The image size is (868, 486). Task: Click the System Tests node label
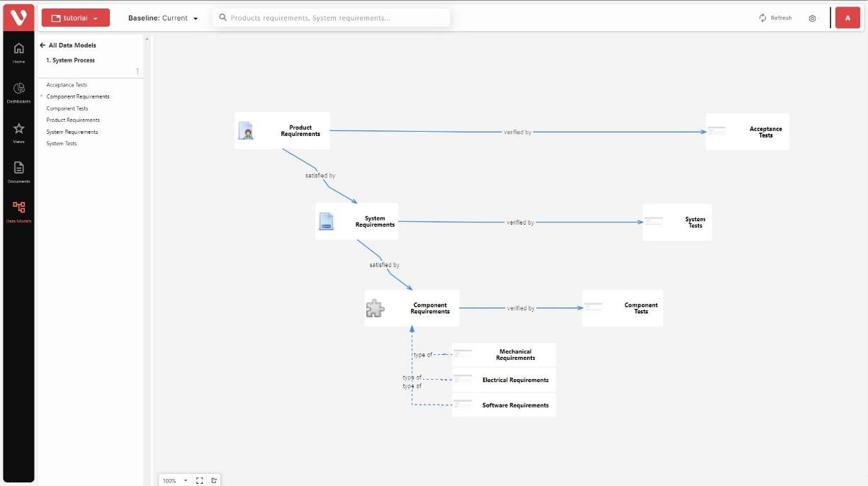(695, 222)
